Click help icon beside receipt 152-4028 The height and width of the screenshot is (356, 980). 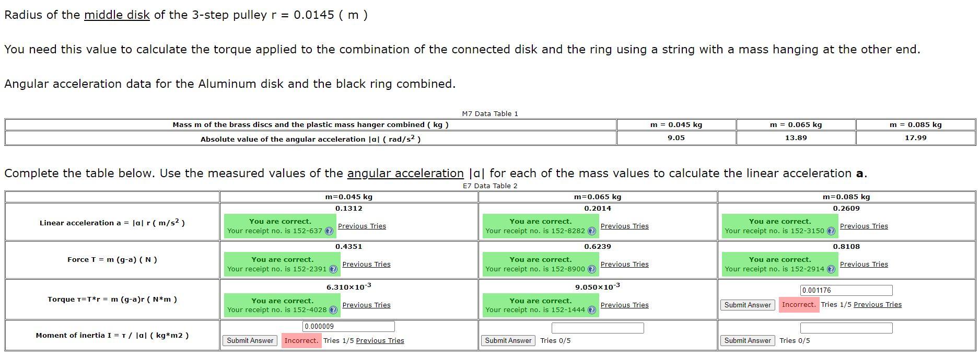coord(333,310)
